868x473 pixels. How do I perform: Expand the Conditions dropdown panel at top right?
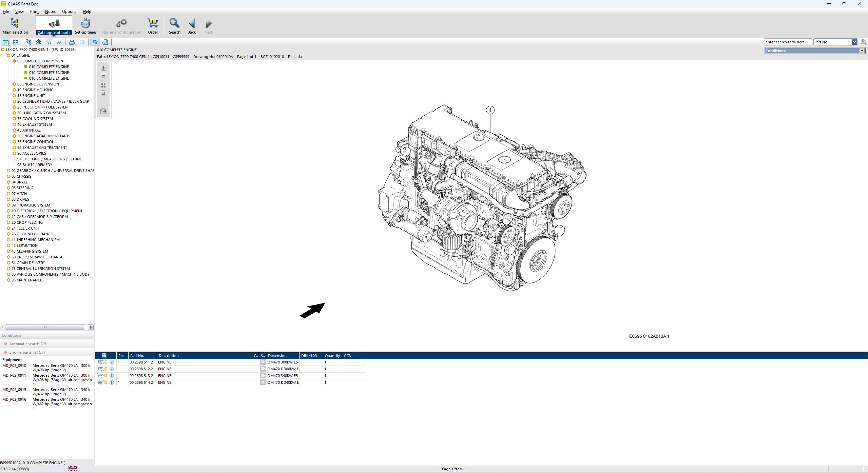[x=862, y=51]
